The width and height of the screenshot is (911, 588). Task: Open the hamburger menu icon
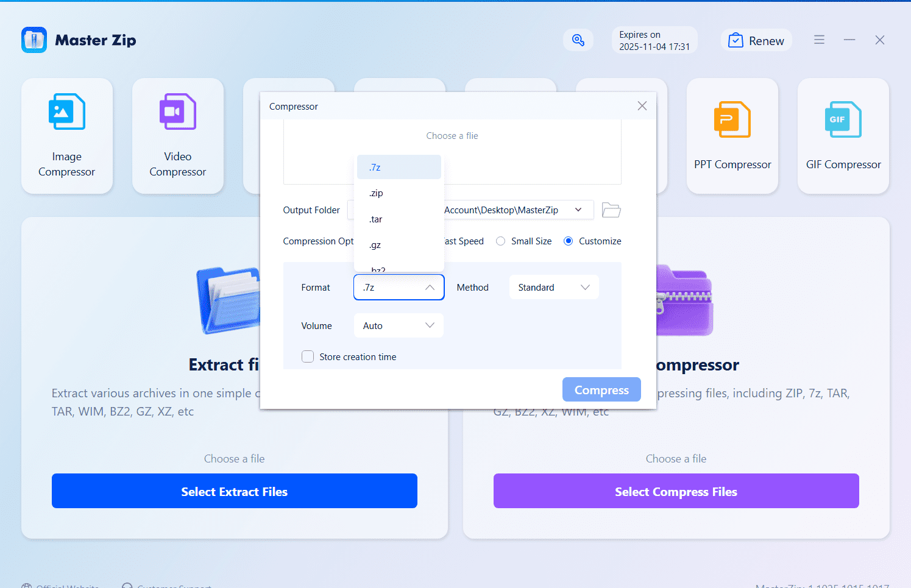[819, 40]
